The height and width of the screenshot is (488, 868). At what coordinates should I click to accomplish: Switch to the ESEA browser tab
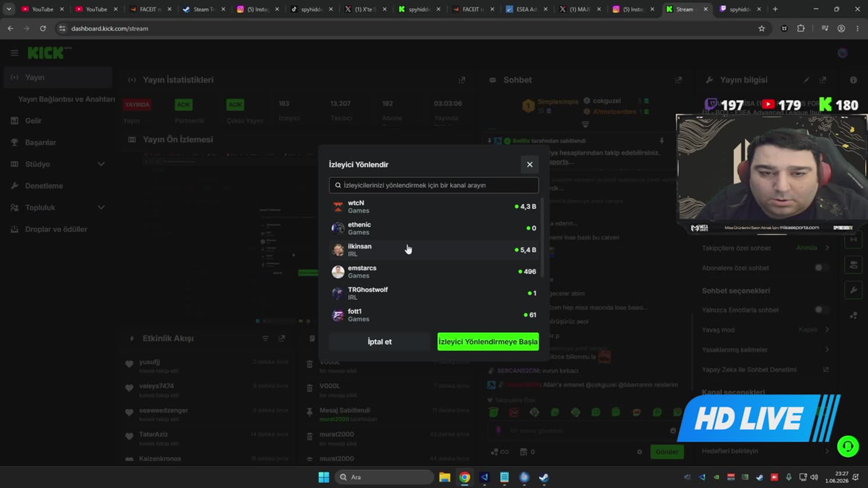[x=526, y=9]
